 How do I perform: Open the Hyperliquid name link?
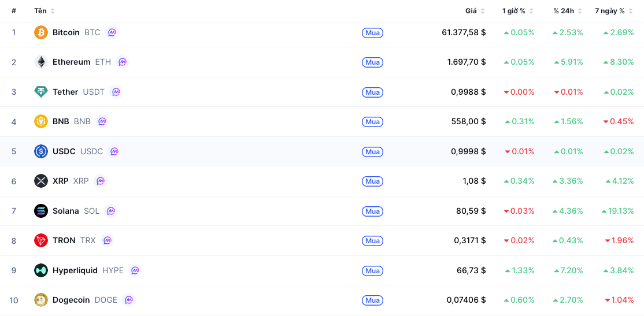75,270
